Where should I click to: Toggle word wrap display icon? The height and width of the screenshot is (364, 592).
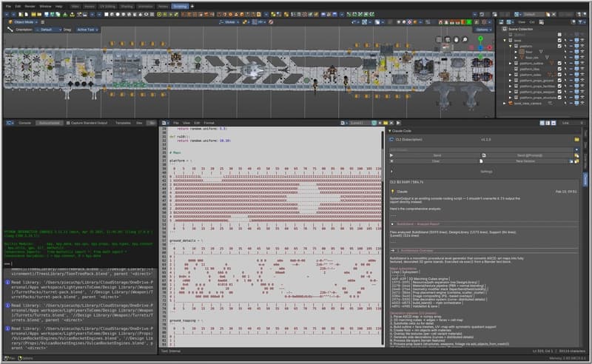coord(548,123)
